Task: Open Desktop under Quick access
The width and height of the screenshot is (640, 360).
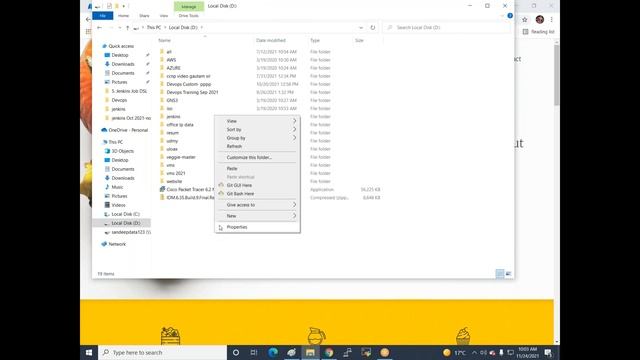Action: click(120, 55)
